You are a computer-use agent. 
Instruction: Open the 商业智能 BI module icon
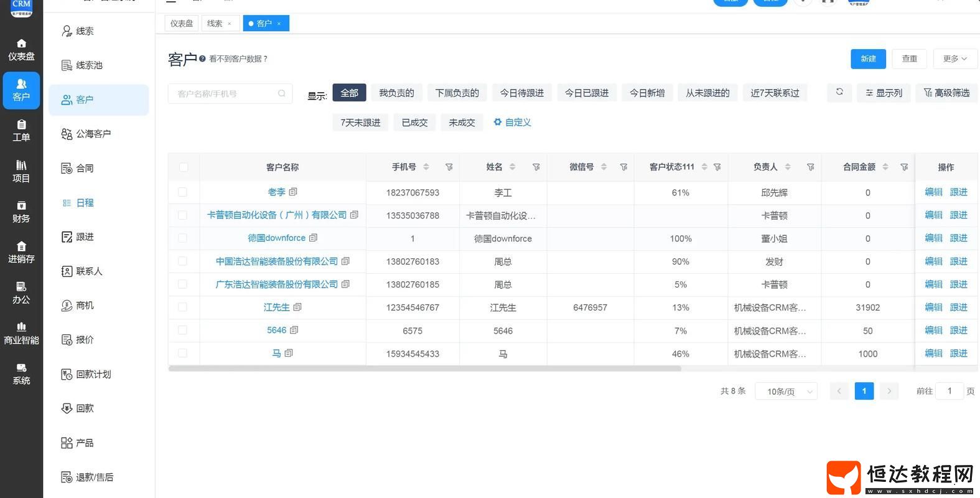[21, 334]
